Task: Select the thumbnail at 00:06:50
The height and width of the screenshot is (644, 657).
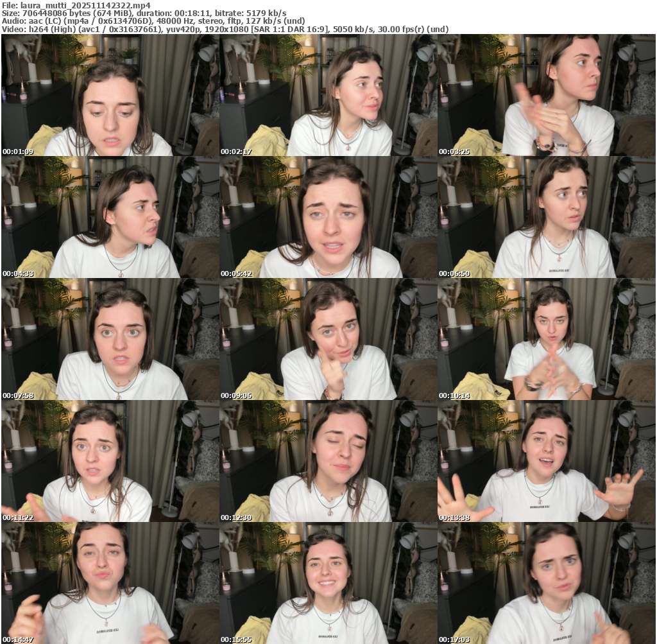Action: click(x=547, y=218)
